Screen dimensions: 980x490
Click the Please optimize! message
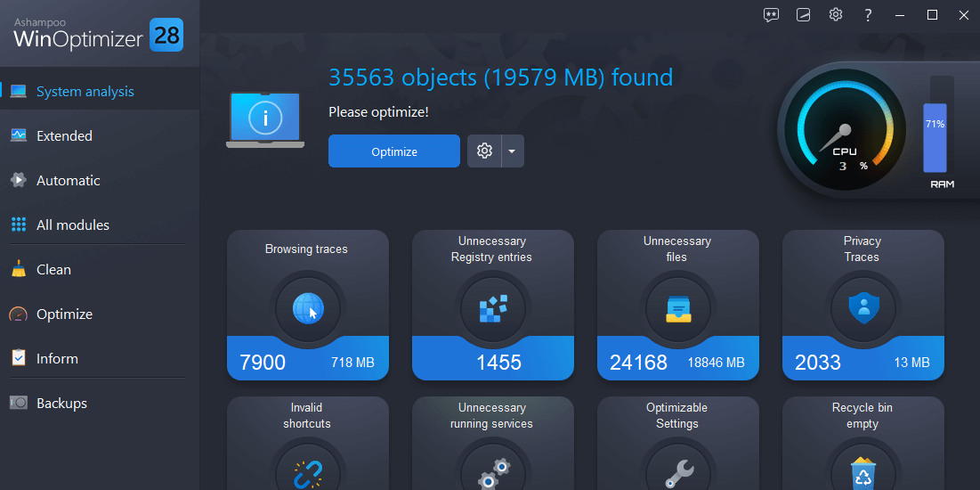click(379, 112)
